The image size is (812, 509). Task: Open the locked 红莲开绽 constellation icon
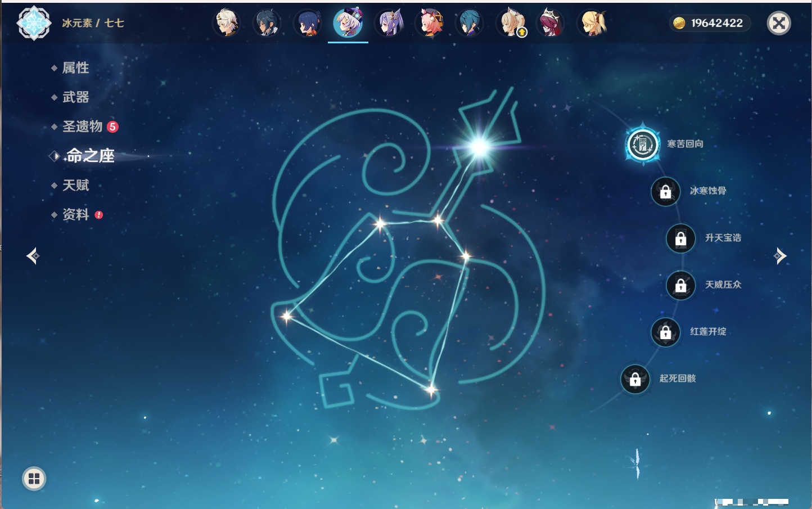click(x=665, y=332)
